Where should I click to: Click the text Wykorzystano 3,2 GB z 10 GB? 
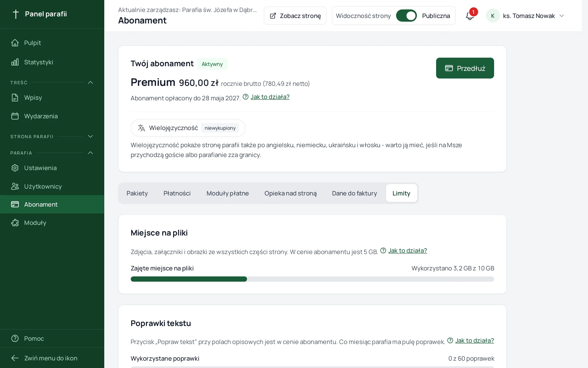[453, 268]
